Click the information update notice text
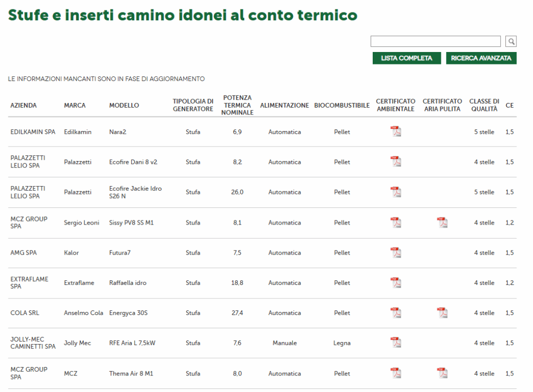533x392 pixels. click(106, 79)
